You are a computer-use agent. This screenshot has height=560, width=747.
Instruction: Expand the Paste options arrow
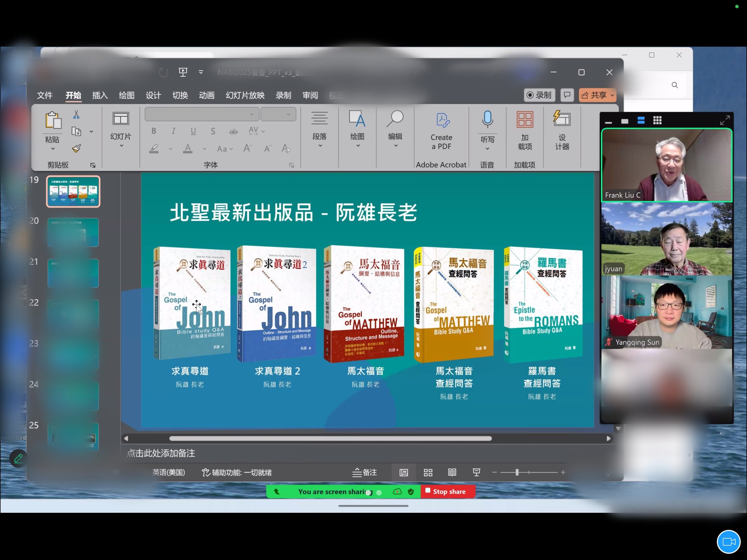tap(53, 149)
